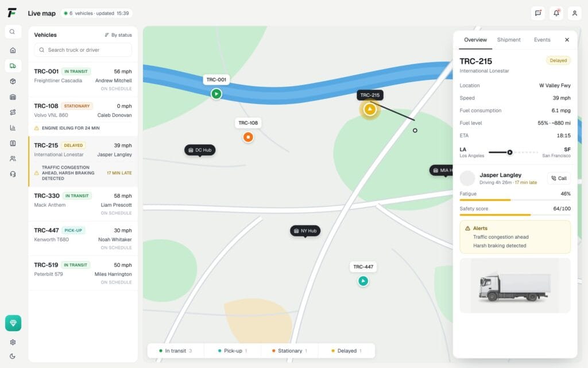Click the route waypoint circle on the map
This screenshot has width=588, height=368.
[x=415, y=131]
